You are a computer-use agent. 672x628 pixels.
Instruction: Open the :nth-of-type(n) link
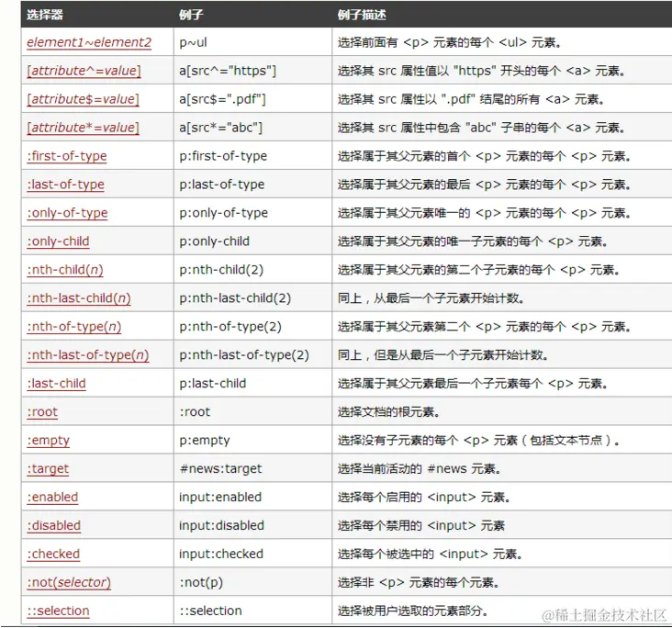tap(74, 327)
